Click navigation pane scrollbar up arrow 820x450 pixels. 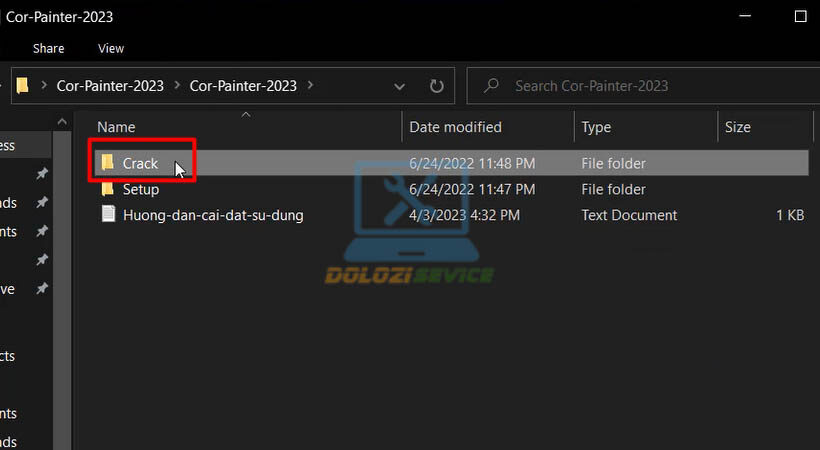point(61,122)
